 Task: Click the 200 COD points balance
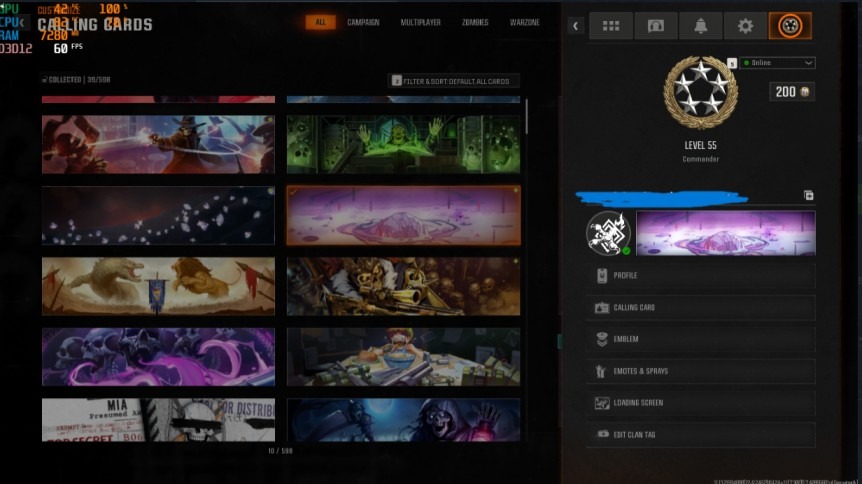792,92
